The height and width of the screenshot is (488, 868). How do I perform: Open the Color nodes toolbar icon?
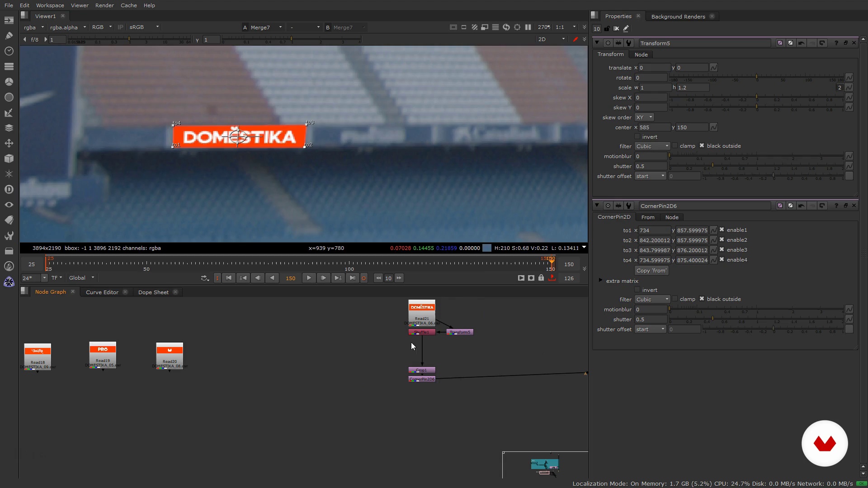9,82
